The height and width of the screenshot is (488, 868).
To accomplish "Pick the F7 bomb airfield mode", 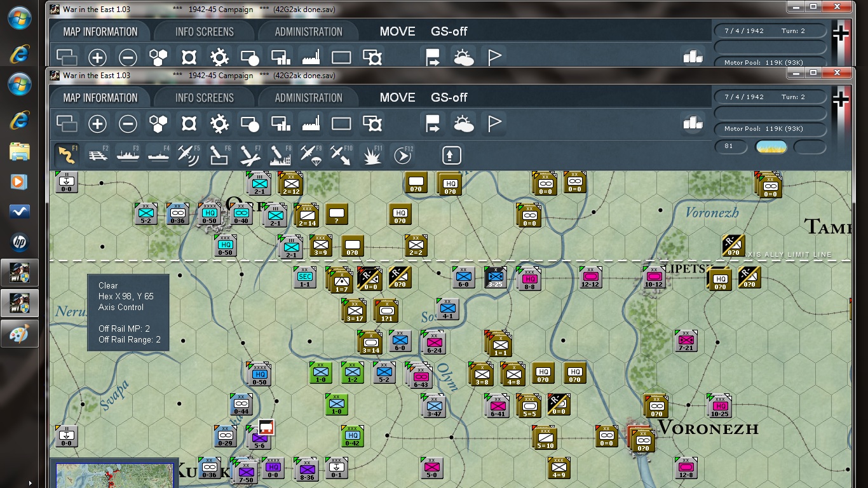I will (250, 154).
